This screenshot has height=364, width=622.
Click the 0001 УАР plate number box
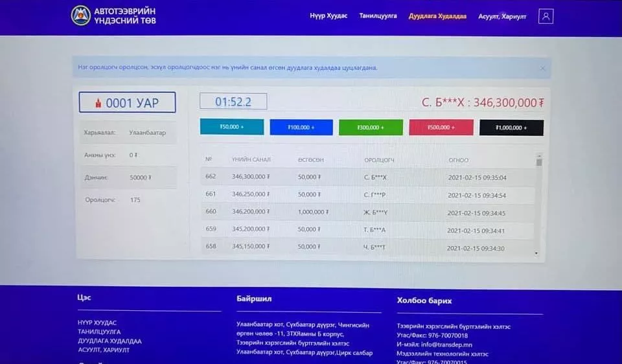(127, 102)
